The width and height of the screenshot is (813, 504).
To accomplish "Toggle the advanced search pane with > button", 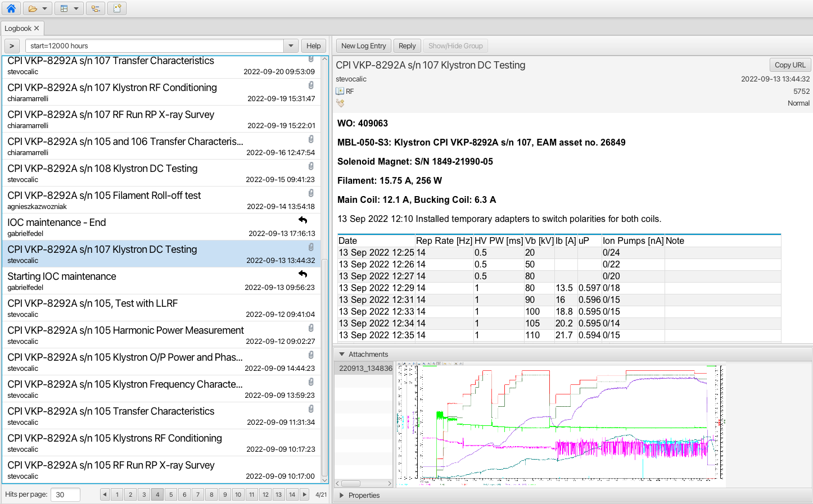I will (x=12, y=46).
